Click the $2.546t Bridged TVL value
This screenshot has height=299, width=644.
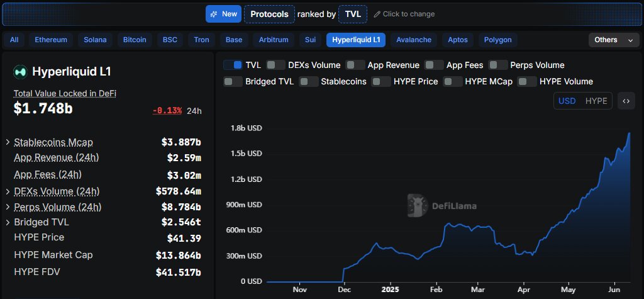coord(181,222)
